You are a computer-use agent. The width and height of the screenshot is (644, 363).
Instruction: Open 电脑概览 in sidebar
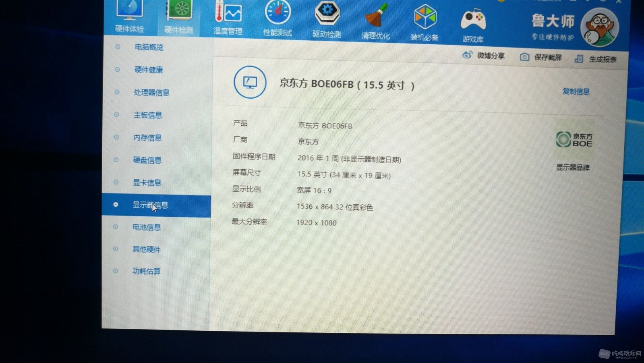(x=149, y=47)
